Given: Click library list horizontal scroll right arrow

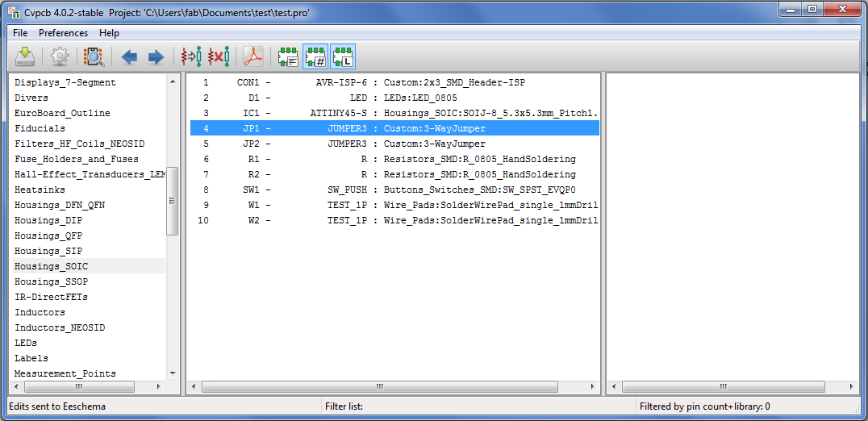Looking at the screenshot, I should [160, 386].
